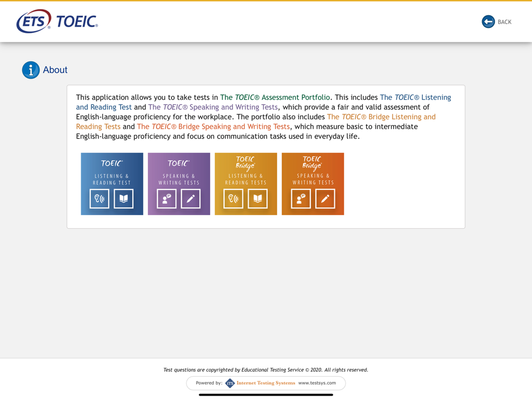Click the ETS logo in header
The width and height of the screenshot is (532, 399).
pyautogui.click(x=34, y=21)
